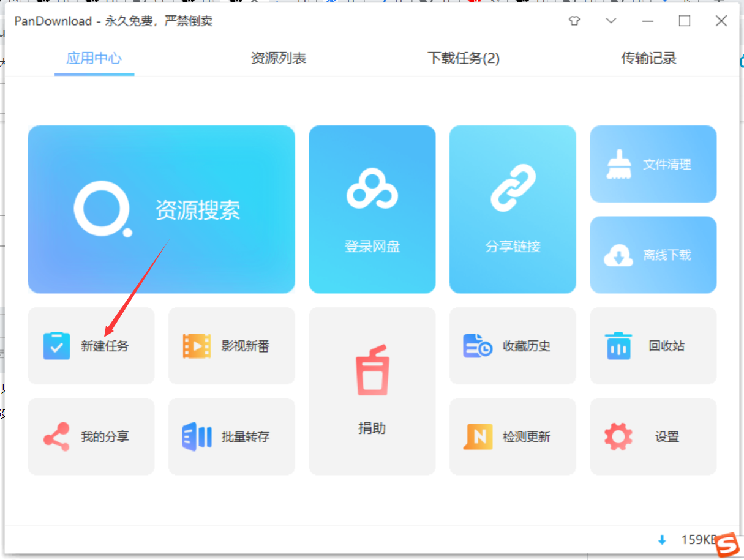
Task: Open 批量转存 tile
Action: tap(231, 436)
